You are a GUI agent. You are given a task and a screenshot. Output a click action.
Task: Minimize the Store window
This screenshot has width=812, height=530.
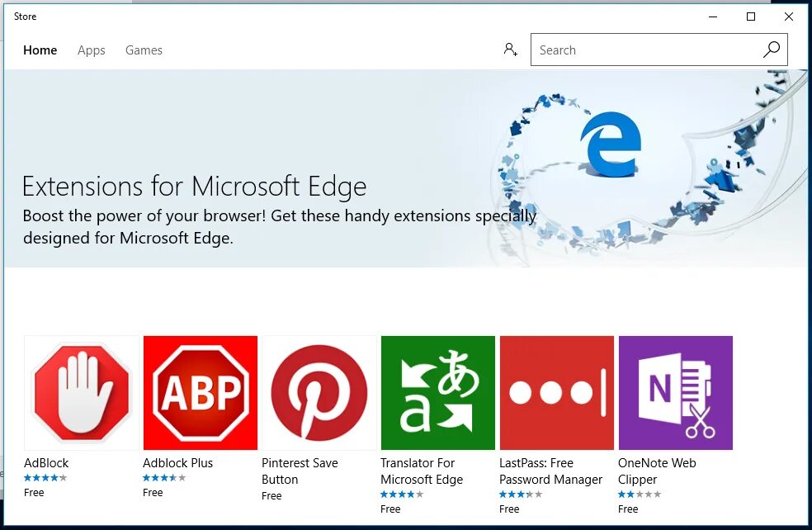(713, 17)
